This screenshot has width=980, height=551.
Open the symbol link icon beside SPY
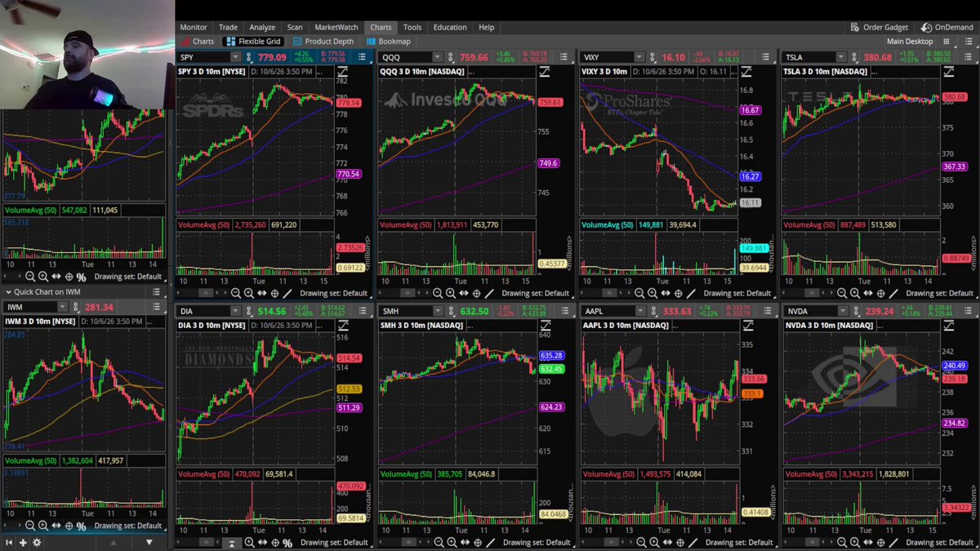(x=248, y=57)
